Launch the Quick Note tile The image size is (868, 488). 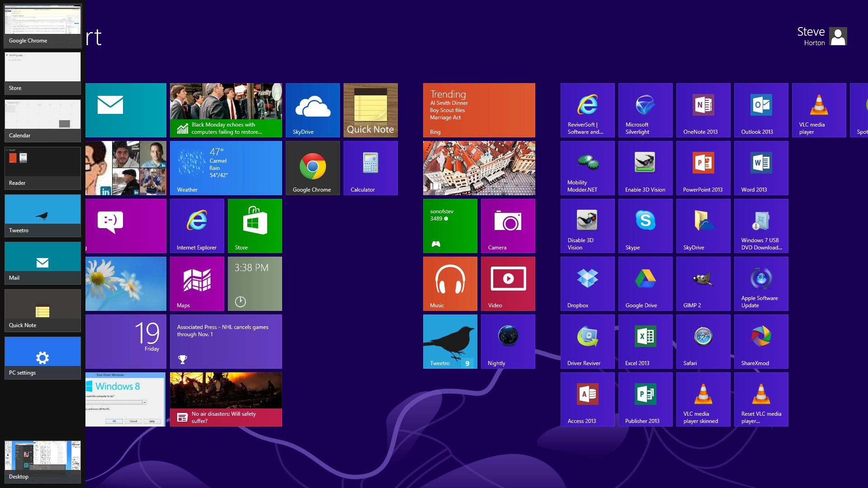[x=371, y=110]
